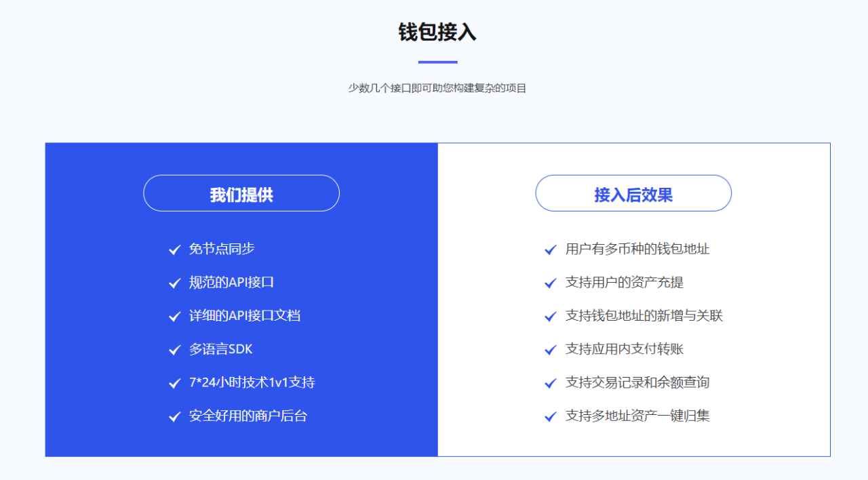Click the checkmark beside 多语言SDK
The image size is (868, 480).
coord(174,350)
